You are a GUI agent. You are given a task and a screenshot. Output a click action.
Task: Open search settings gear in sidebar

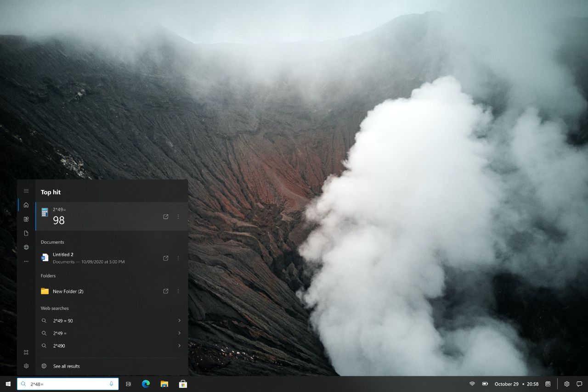pos(26,366)
